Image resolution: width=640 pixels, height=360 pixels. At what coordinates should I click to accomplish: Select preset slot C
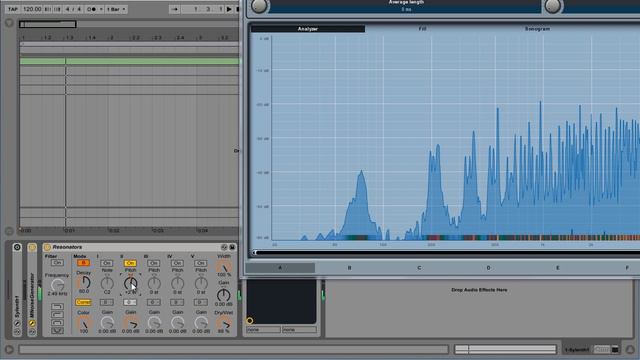[419, 268]
